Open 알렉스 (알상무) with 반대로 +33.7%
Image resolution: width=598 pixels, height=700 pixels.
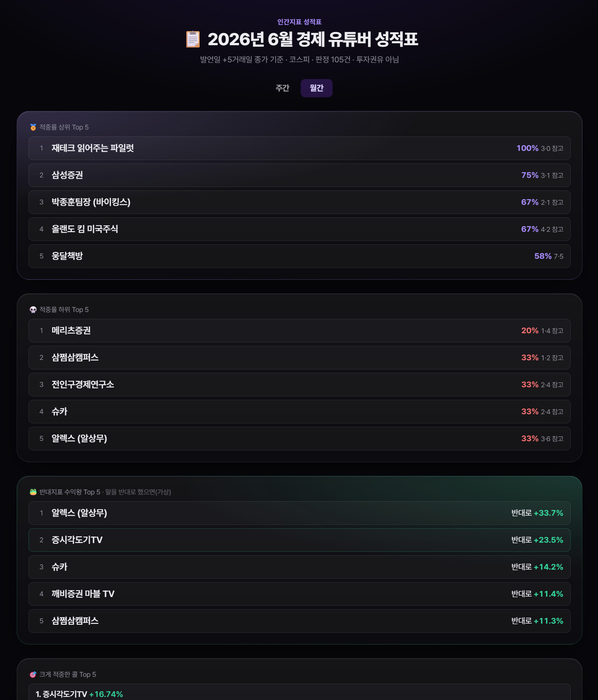[x=300, y=513]
